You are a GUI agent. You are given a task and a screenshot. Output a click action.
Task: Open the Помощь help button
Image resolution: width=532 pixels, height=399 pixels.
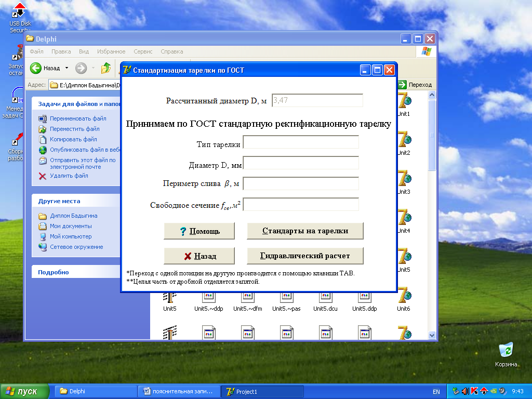(x=199, y=231)
